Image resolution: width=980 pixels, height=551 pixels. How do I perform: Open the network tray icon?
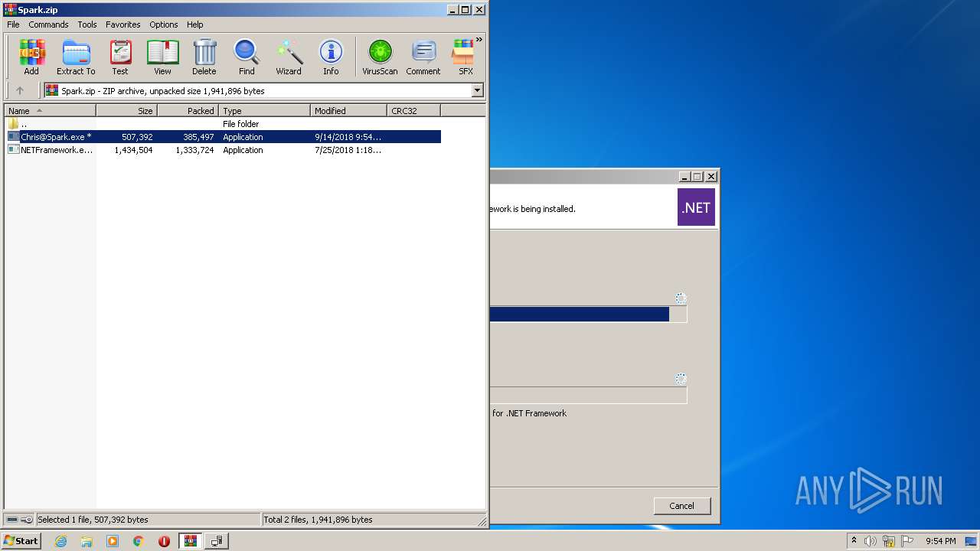point(889,541)
